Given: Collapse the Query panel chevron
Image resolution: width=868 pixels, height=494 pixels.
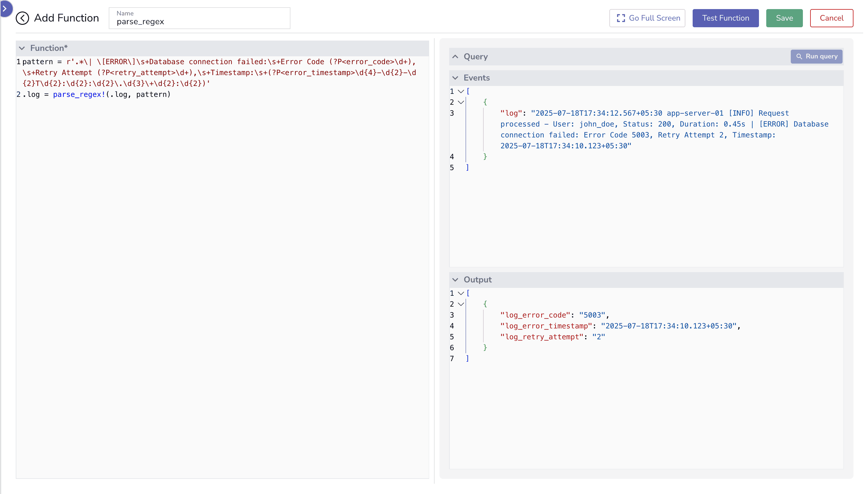Looking at the screenshot, I should (x=456, y=56).
